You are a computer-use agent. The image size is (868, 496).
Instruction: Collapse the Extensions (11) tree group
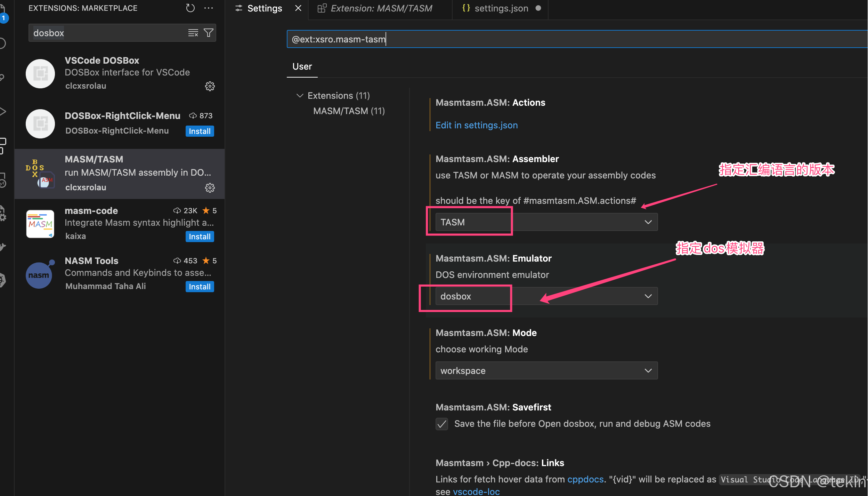click(x=300, y=95)
